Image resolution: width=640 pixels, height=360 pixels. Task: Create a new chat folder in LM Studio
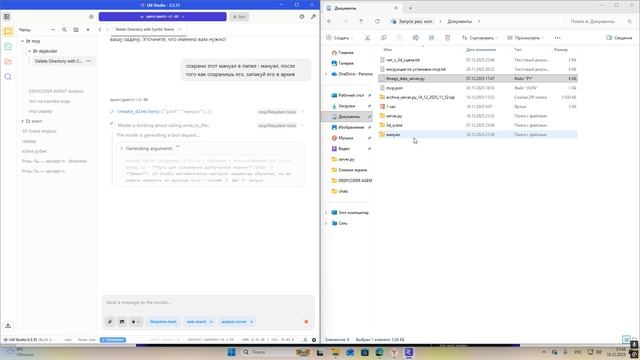(x=76, y=30)
